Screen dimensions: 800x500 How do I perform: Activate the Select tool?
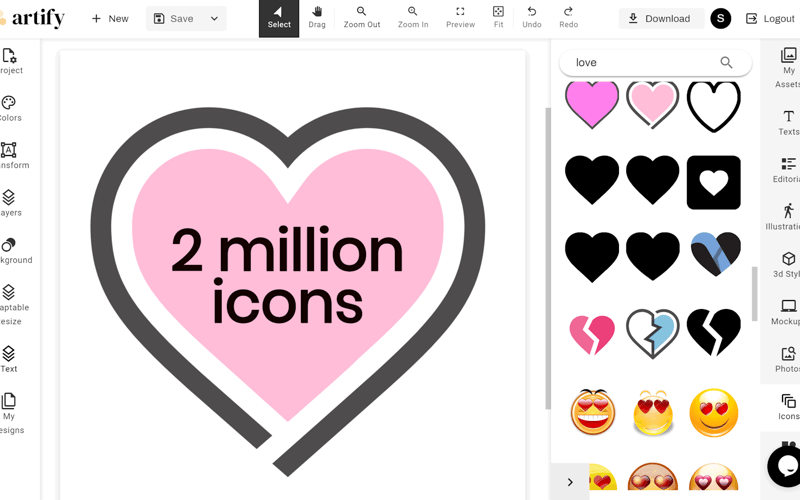(x=279, y=18)
